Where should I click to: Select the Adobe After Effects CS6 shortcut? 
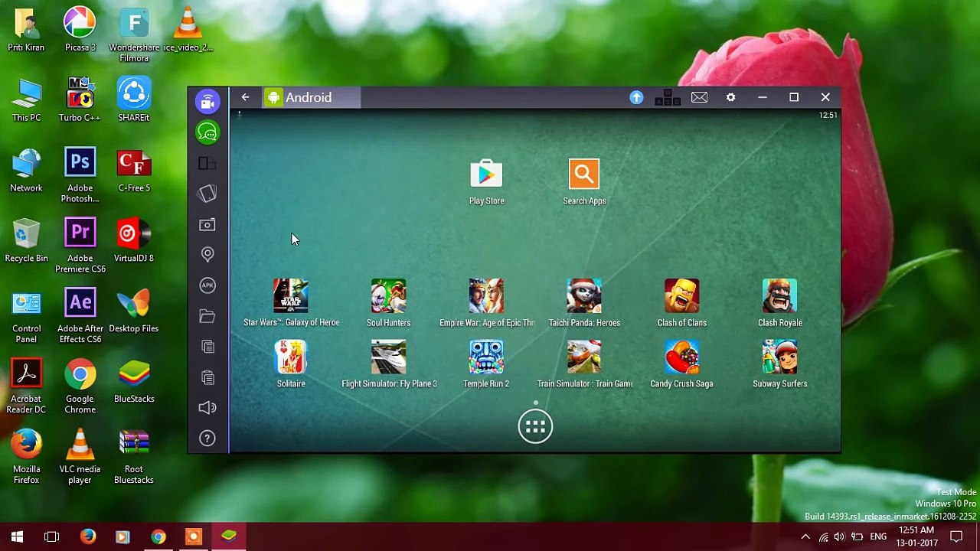(x=80, y=316)
